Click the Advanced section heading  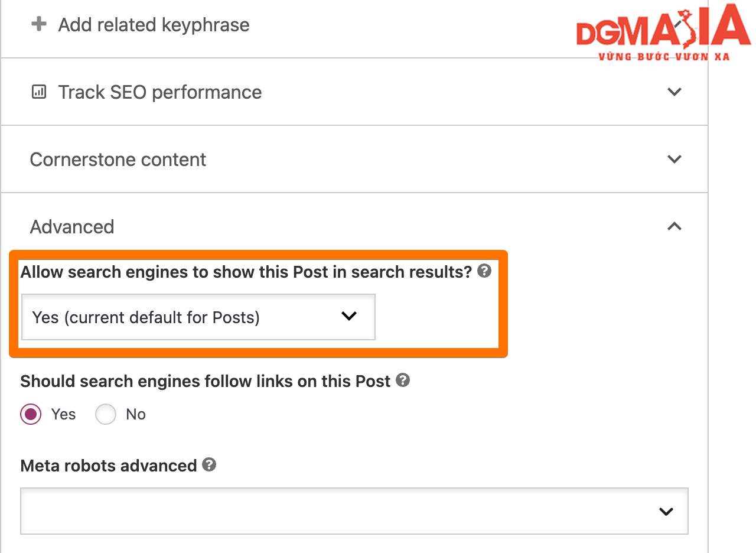click(72, 227)
